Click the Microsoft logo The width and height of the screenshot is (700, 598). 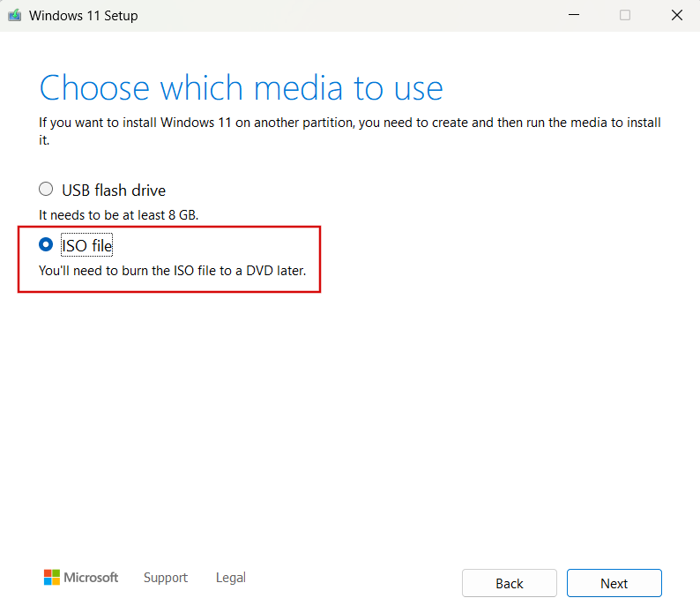pyautogui.click(x=81, y=577)
